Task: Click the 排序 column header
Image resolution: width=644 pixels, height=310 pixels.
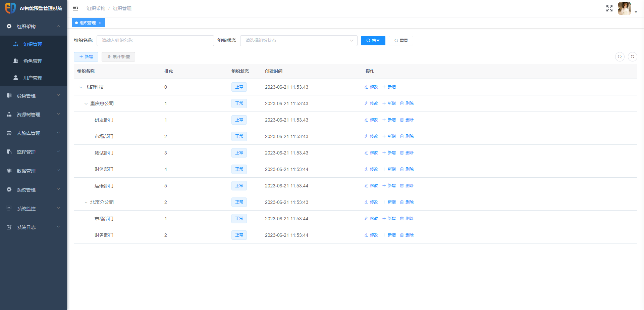Action: pos(169,72)
